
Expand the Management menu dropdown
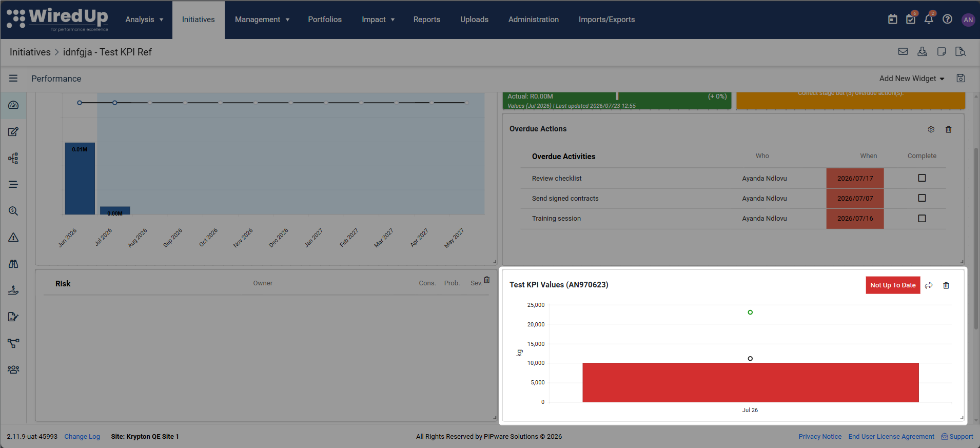click(262, 20)
